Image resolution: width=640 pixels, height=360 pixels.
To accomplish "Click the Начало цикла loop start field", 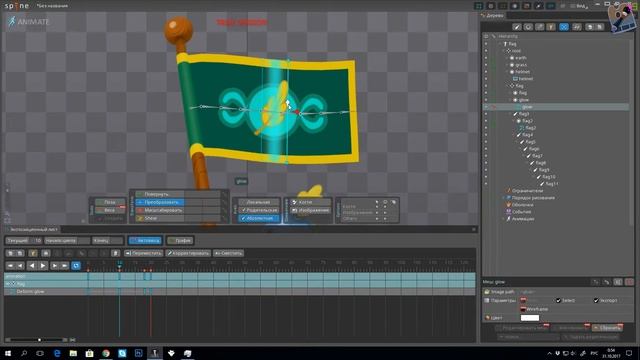I will pyautogui.click(x=67, y=240).
